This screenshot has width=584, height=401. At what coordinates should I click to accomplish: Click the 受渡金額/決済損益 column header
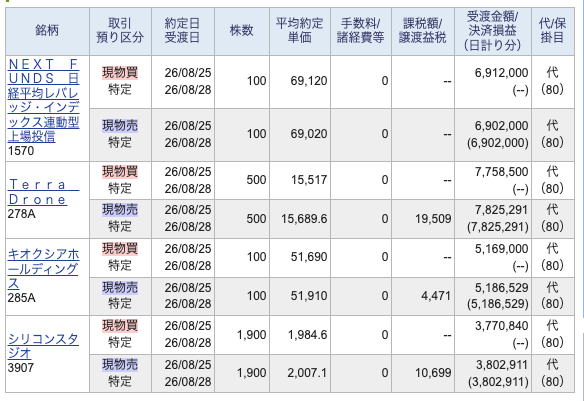(493, 31)
